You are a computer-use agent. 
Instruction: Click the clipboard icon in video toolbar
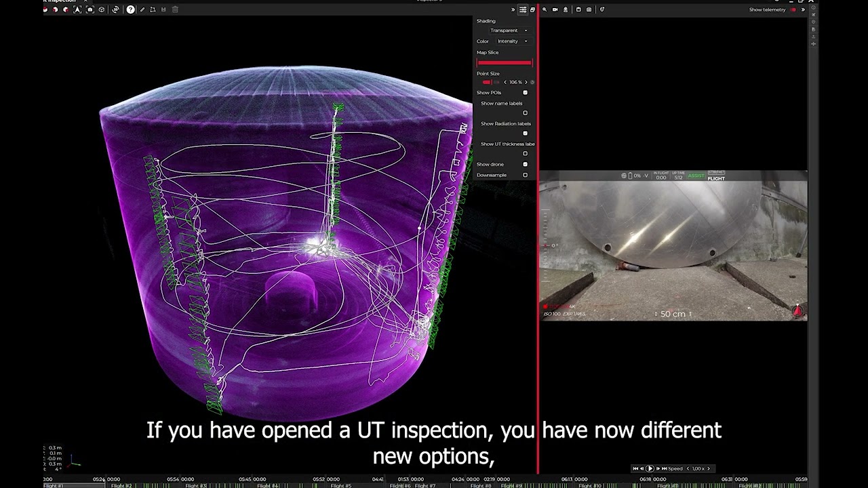tap(578, 9)
